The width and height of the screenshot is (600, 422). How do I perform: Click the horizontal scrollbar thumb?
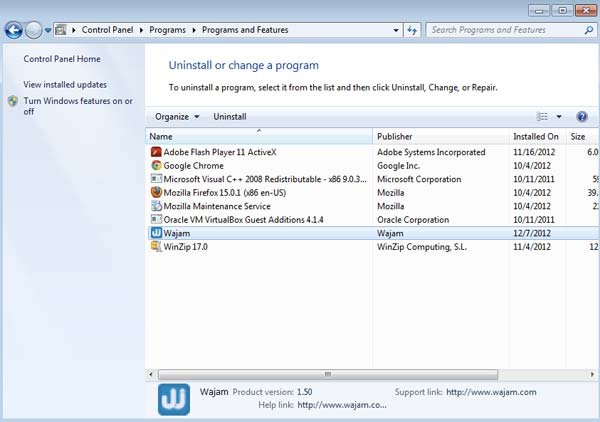tap(328, 374)
